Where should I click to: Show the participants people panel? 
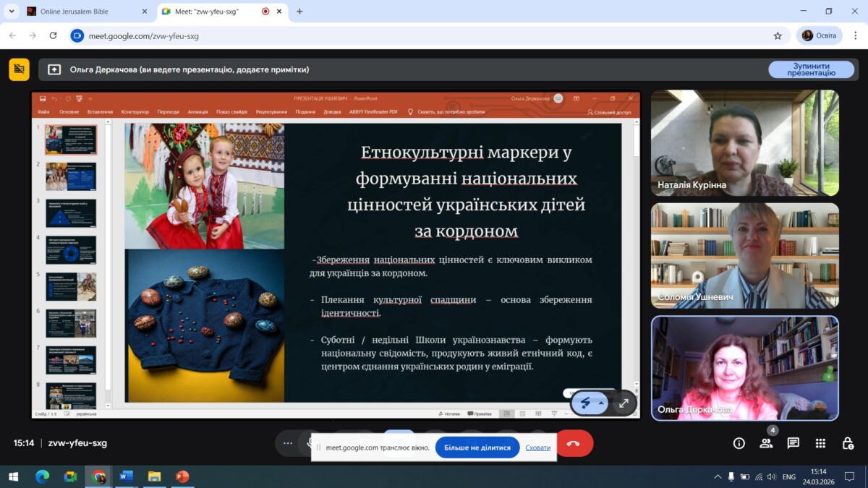point(766,443)
